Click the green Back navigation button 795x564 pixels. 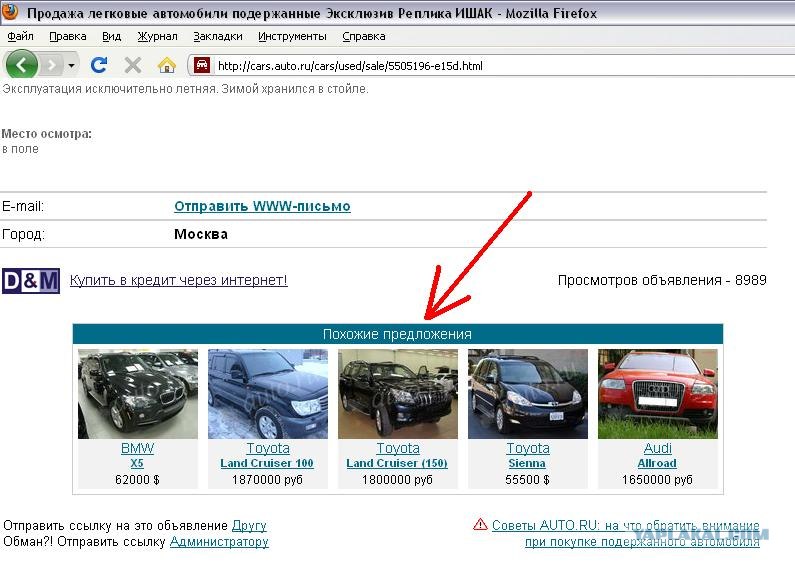[21, 65]
